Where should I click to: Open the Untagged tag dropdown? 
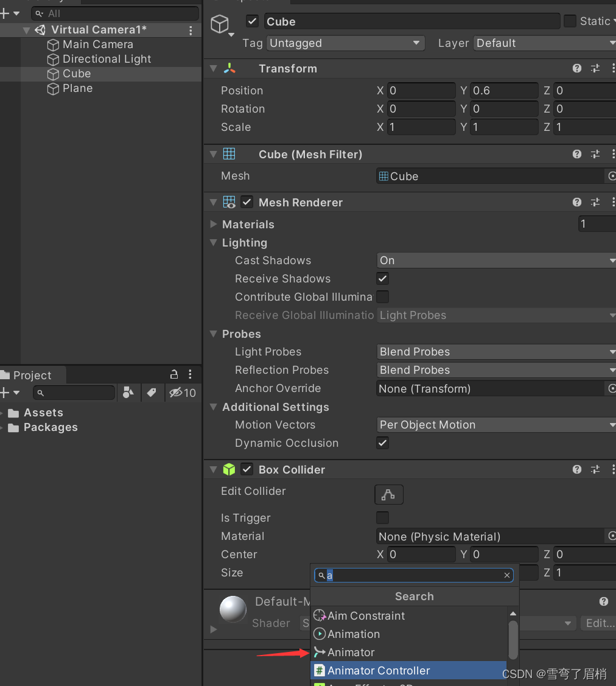pyautogui.click(x=345, y=43)
